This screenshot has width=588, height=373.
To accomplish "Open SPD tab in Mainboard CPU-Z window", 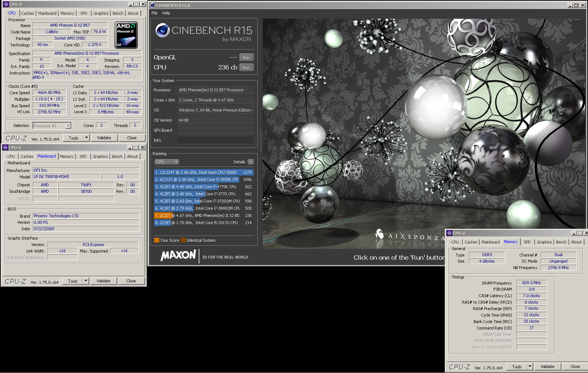I will (83, 156).
